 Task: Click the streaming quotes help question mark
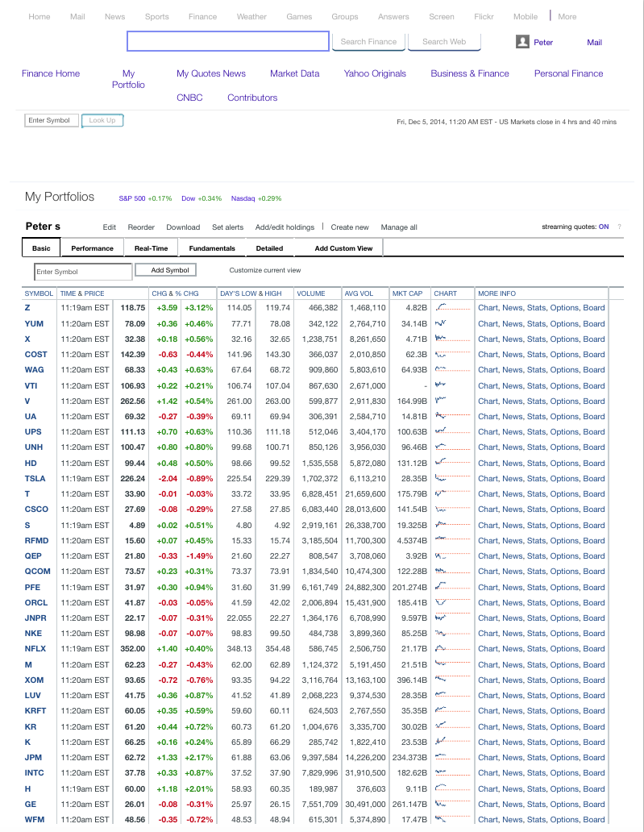[x=619, y=227]
